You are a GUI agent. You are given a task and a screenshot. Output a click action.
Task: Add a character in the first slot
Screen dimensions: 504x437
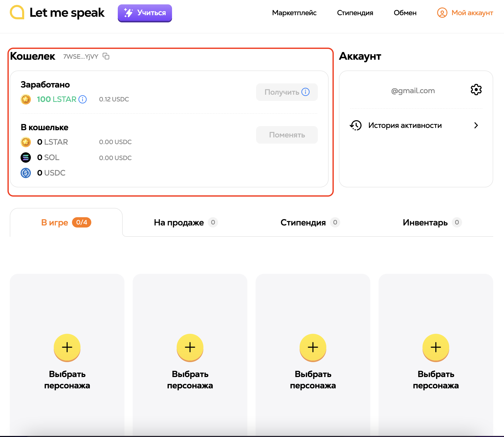(x=67, y=347)
